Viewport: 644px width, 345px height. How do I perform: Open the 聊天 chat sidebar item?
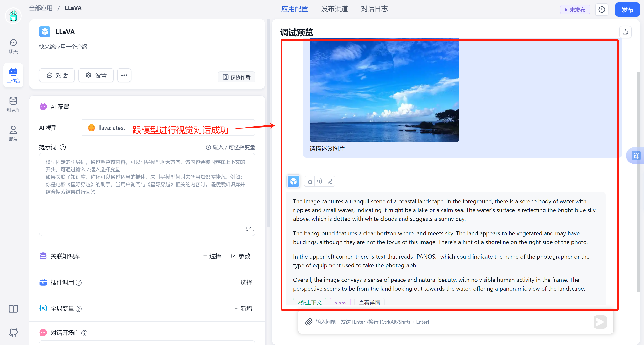pos(13,47)
